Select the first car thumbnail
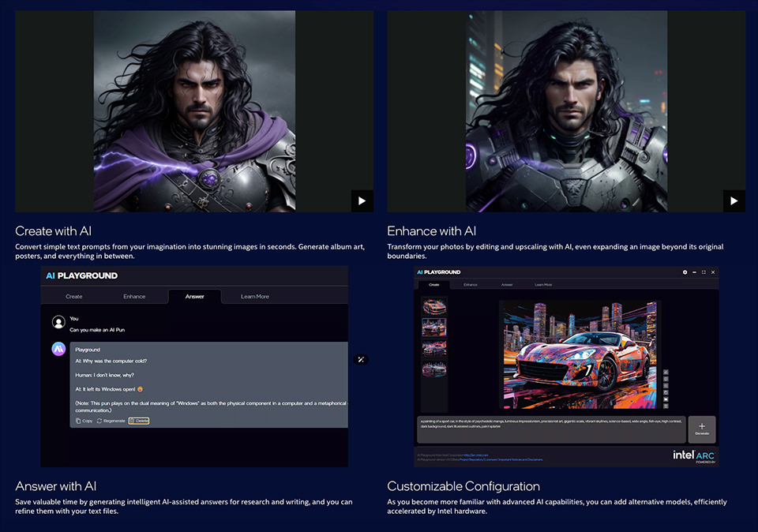Screen dimensions: 758x532 point(433,306)
